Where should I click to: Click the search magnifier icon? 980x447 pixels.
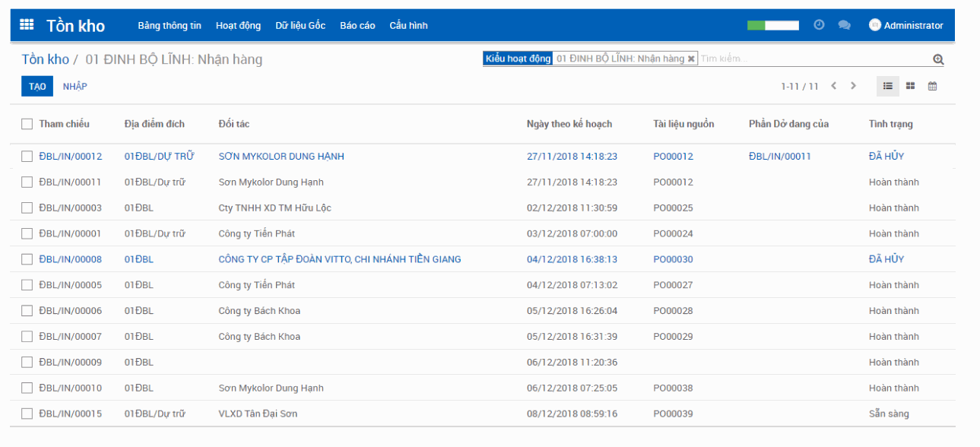click(x=938, y=59)
